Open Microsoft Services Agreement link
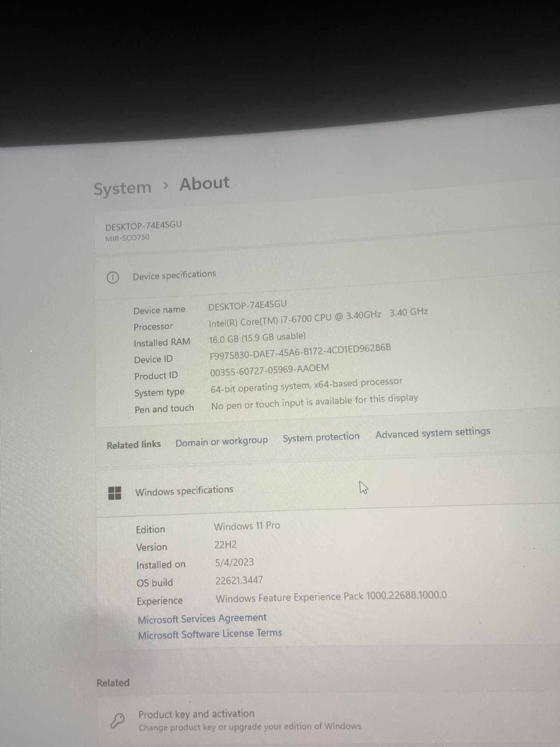The height and width of the screenshot is (747, 560). [x=202, y=619]
